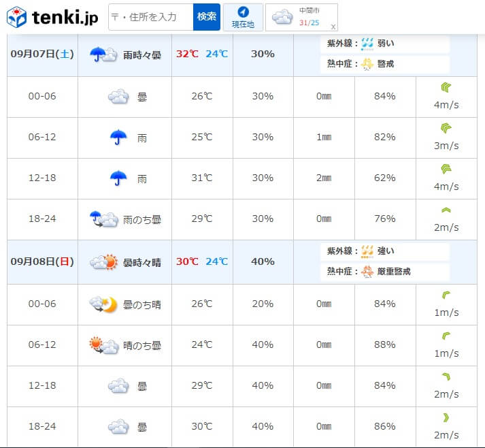
Task: Select the 曇時々晴 forecast text
Action: (142, 263)
